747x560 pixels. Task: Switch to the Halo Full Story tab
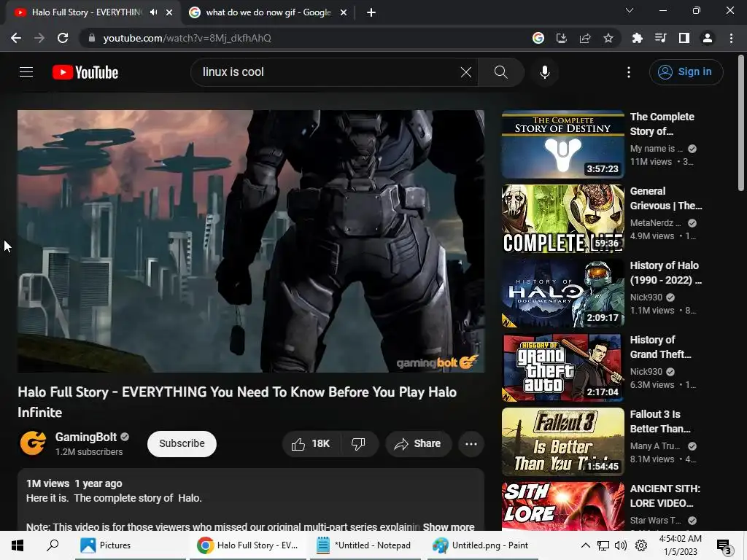click(87, 13)
